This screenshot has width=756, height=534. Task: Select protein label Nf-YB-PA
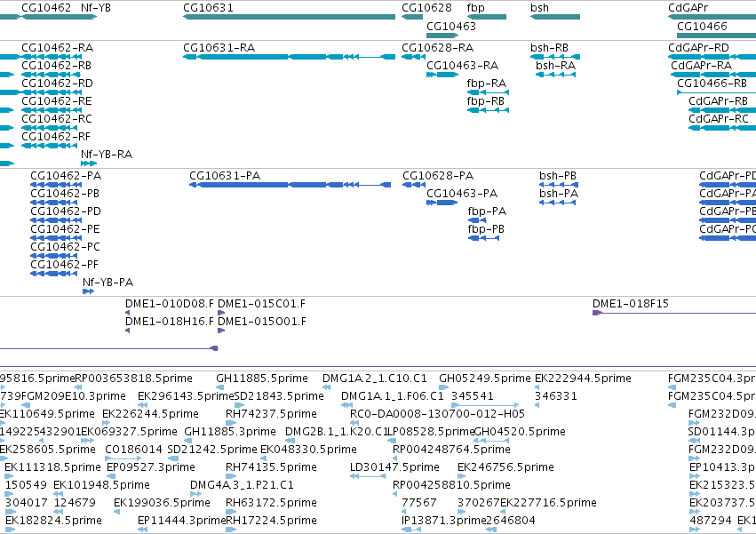click(x=108, y=283)
